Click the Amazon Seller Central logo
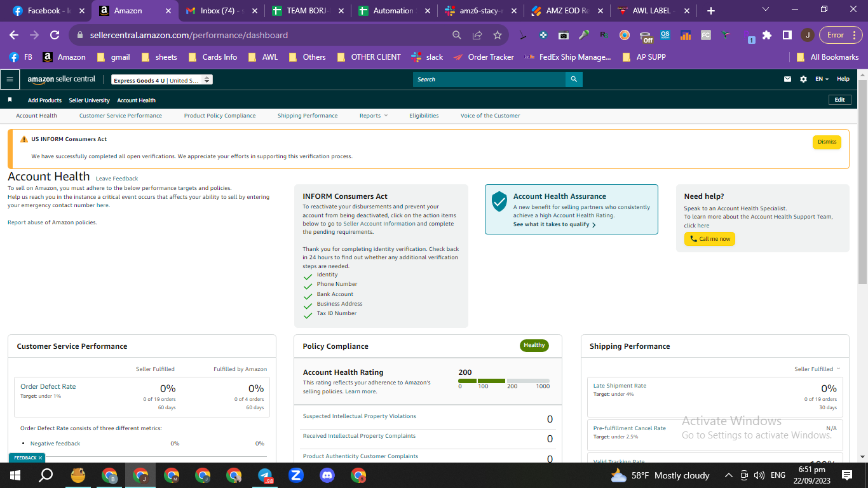868x488 pixels. pos(62,79)
